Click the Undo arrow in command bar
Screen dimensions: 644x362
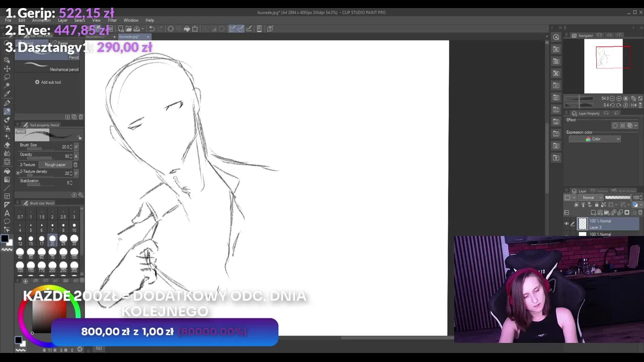[x=152, y=29]
